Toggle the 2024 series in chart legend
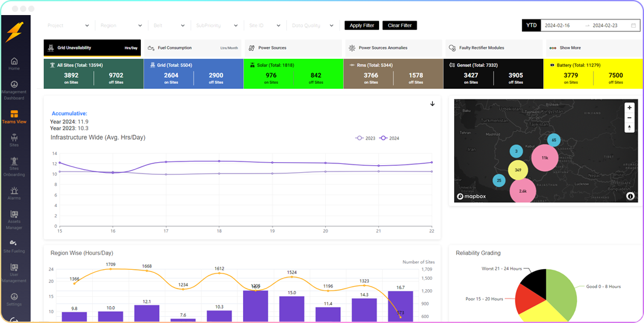Screen dimensions: 644x323 click(389, 138)
